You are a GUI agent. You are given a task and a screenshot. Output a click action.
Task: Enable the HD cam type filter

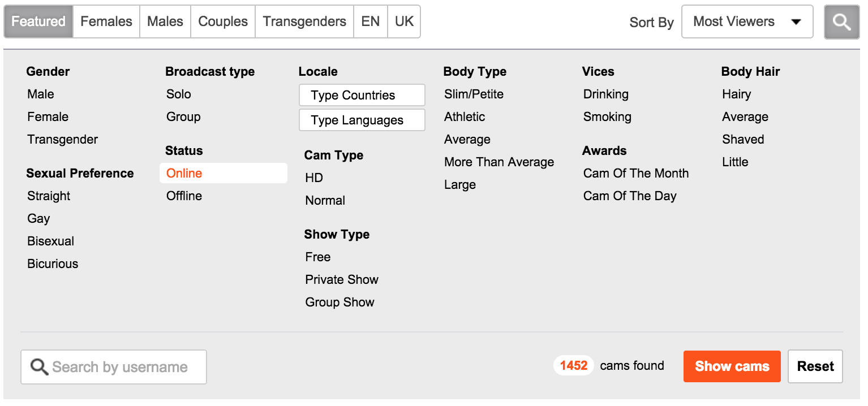click(x=314, y=178)
